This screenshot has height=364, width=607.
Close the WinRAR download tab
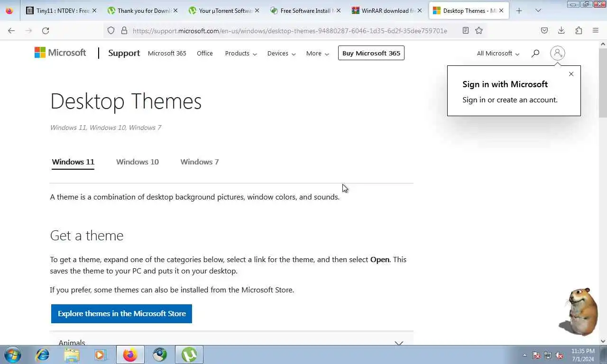420,10
